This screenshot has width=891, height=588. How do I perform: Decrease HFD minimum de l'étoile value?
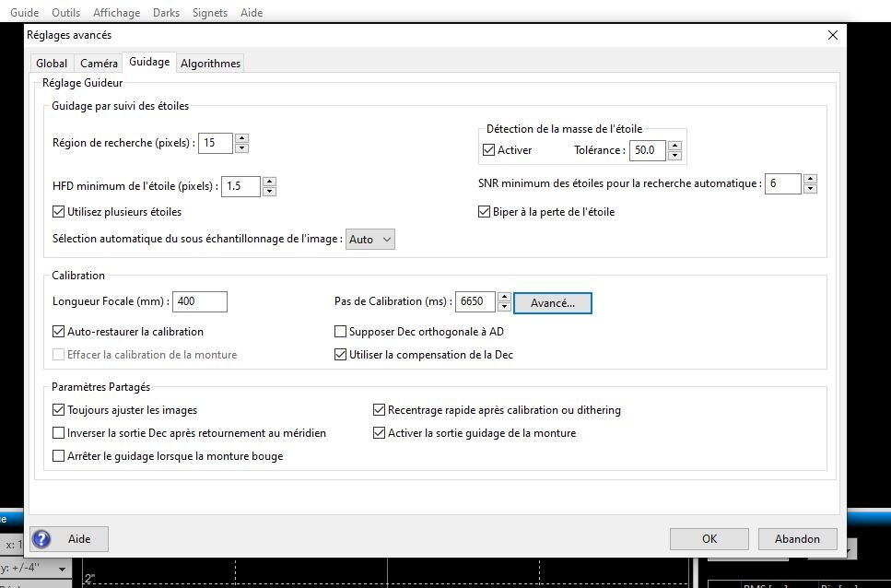pos(269,191)
